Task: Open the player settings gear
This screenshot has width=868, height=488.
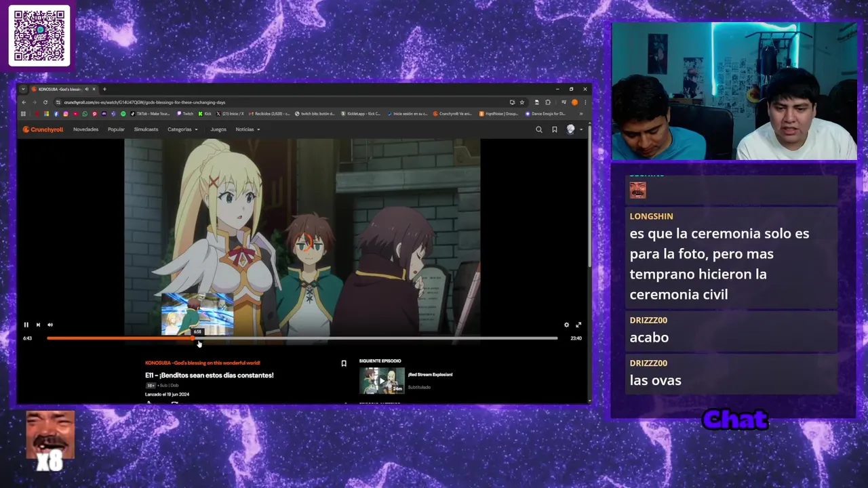Action: tap(566, 325)
